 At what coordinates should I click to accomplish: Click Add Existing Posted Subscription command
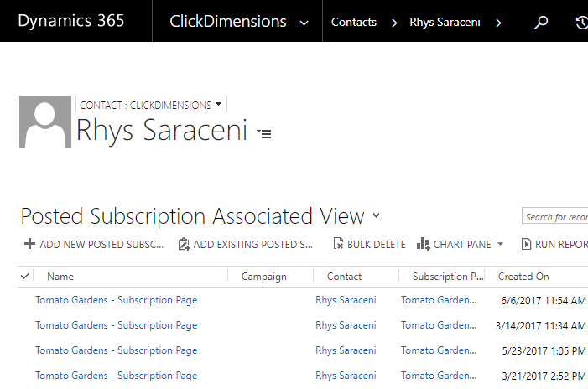(x=246, y=244)
